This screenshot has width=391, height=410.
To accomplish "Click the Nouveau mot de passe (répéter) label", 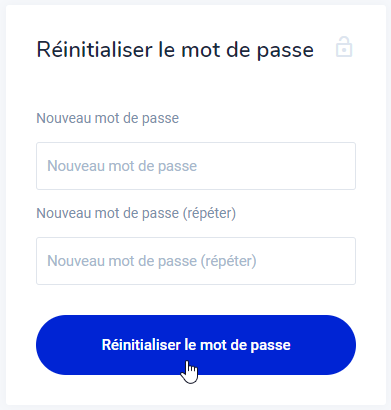I will click(x=136, y=213).
